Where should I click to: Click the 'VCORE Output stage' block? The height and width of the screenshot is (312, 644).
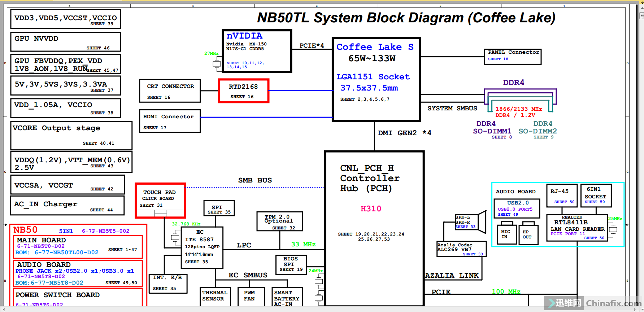tap(71, 136)
